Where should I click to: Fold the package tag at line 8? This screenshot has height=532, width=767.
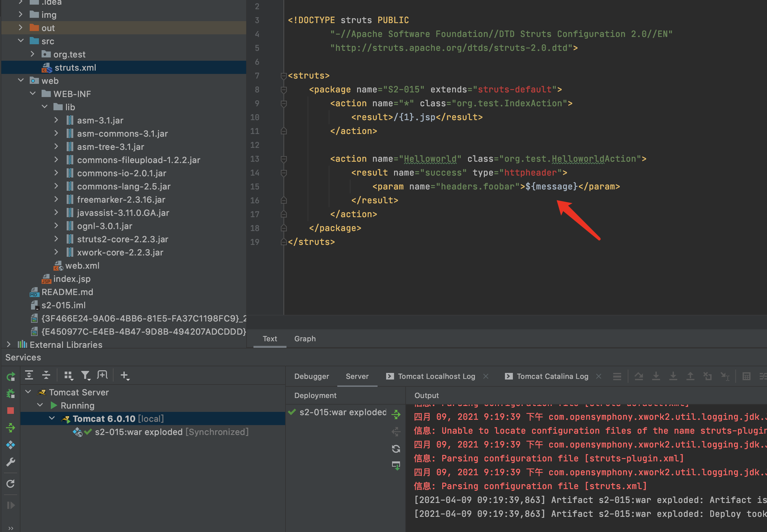pos(284,90)
